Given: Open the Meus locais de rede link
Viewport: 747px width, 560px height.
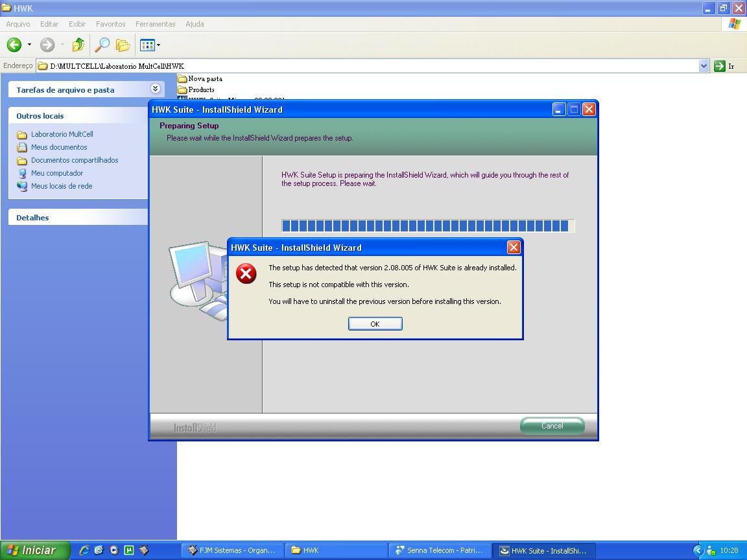Looking at the screenshot, I should [x=62, y=186].
